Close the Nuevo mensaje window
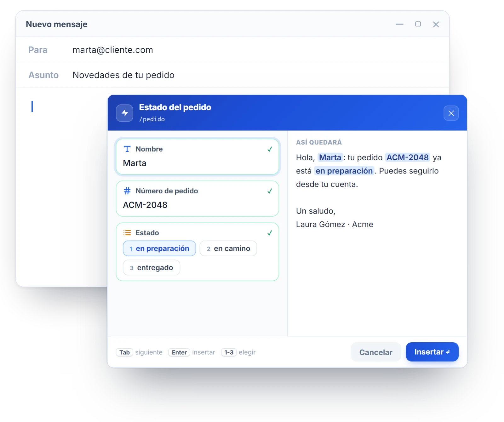Screen dimensions: 504x422 point(436,24)
